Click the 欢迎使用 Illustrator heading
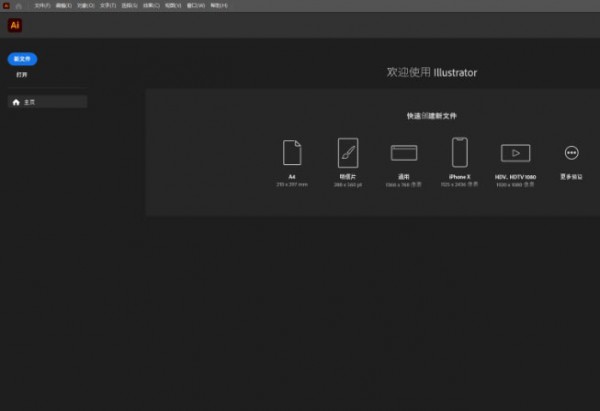This screenshot has width=600, height=411. (x=432, y=72)
